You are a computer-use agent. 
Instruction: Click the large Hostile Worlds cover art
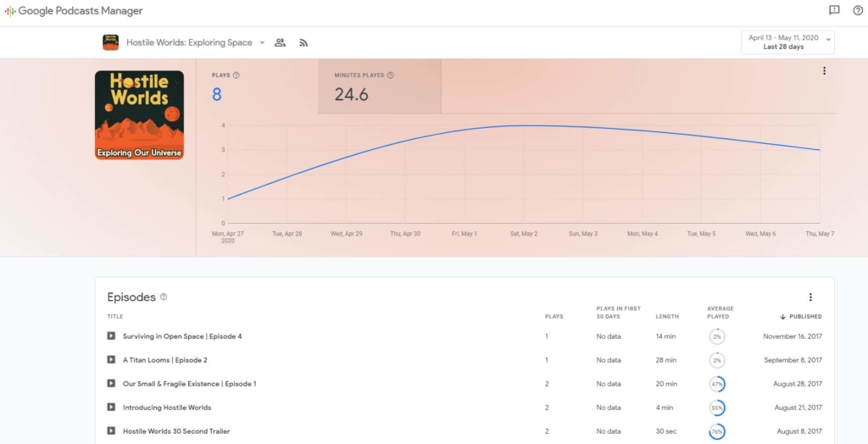(x=140, y=115)
